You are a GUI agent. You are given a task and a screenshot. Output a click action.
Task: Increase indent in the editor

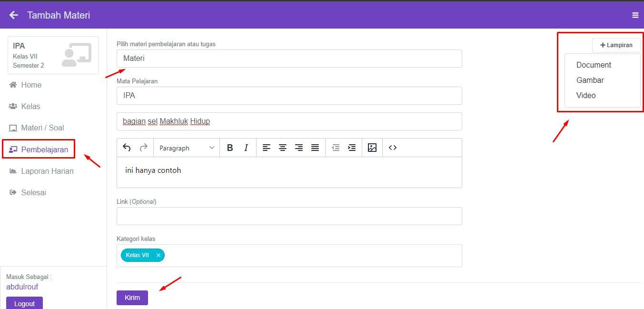point(352,148)
